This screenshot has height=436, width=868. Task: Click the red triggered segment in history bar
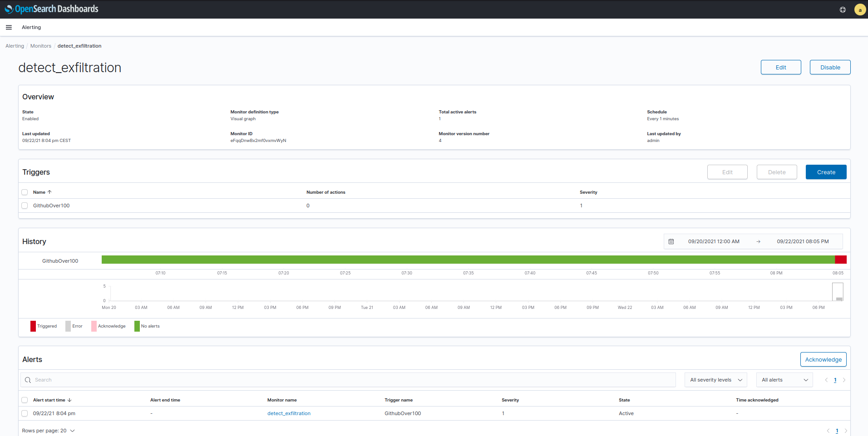point(841,260)
